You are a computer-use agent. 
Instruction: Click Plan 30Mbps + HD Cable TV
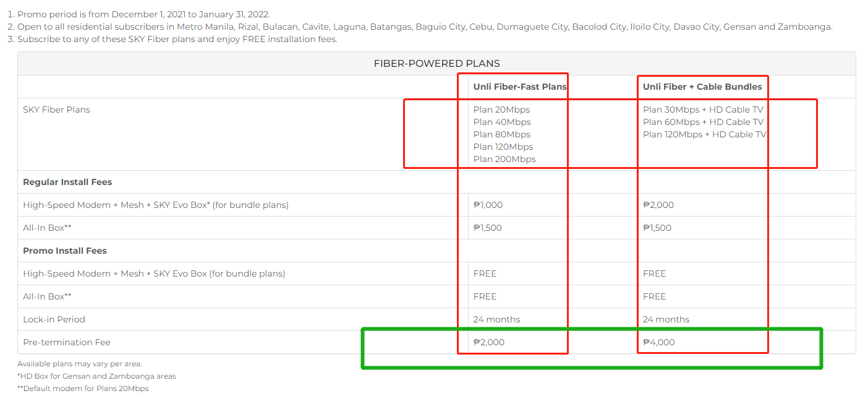(703, 110)
